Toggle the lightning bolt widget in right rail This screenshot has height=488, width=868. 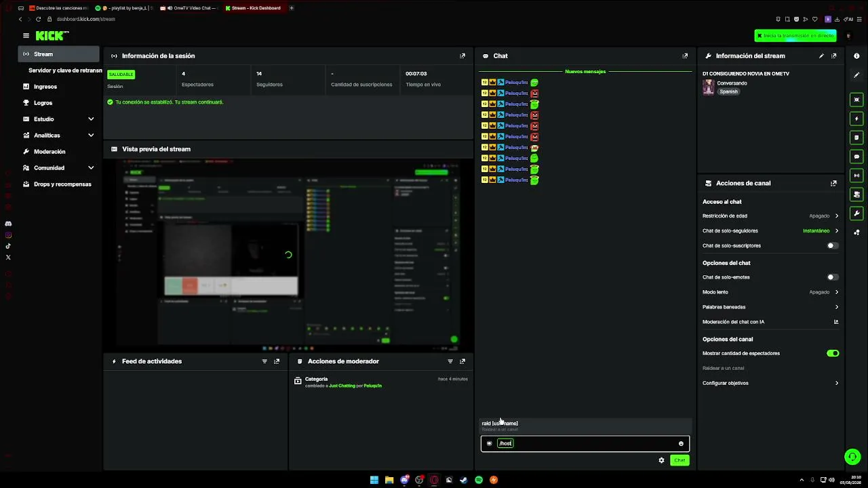tap(856, 119)
